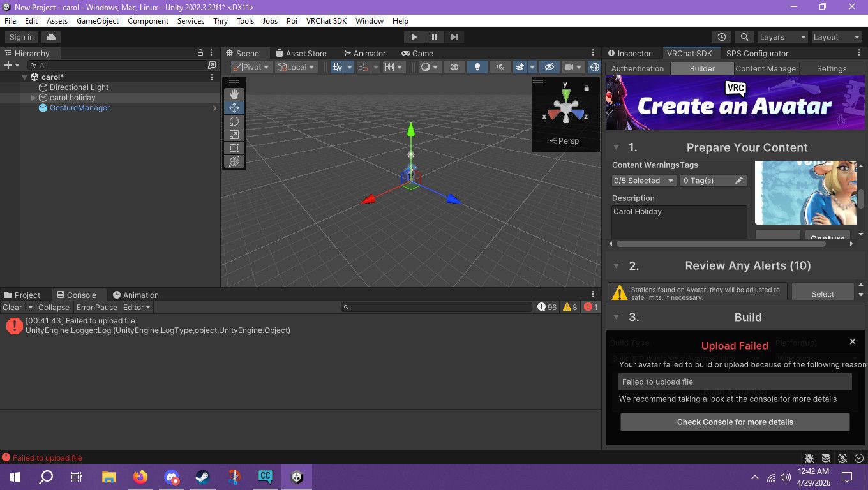Viewport: 868px width, 490px height.
Task: Open the GameObject menu
Action: pyautogui.click(x=98, y=21)
